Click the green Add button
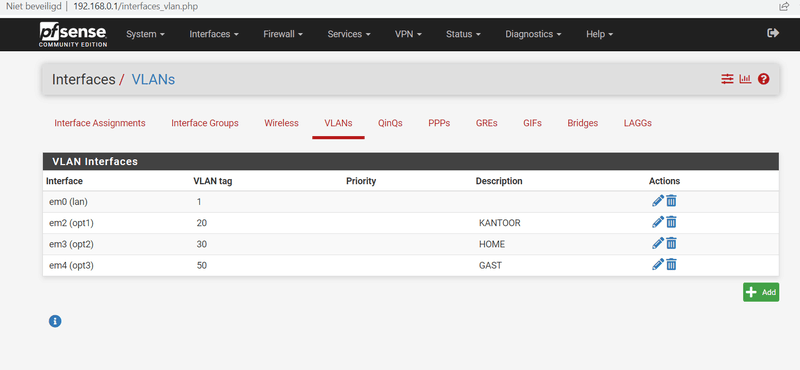 coord(761,292)
